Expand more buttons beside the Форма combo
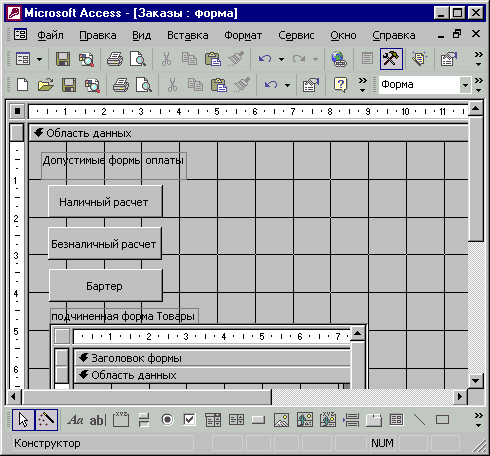The height and width of the screenshot is (456, 490). (479, 85)
